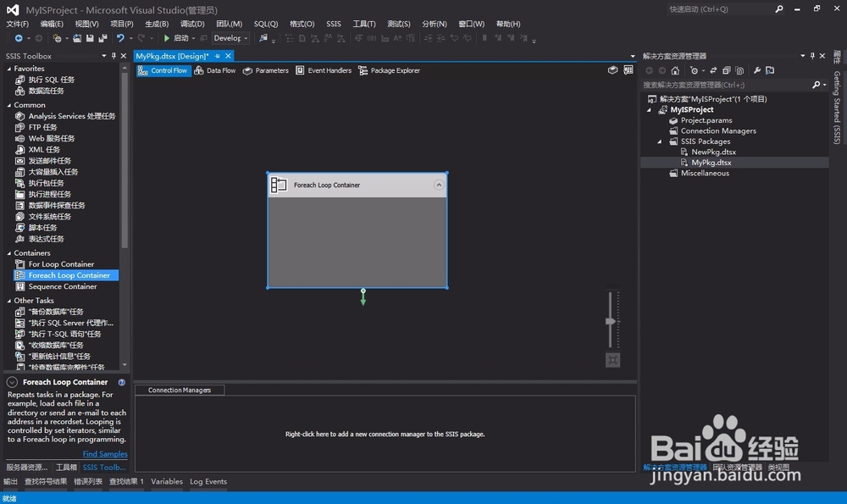
Task: Open the active documents dropdown arrow beside tabs
Action: pyautogui.click(x=633, y=56)
